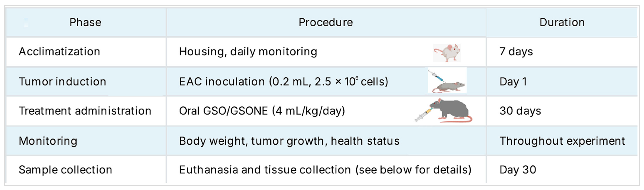Click the Acclimatization phase cell
The width and height of the screenshot is (644, 190).
click(59, 52)
